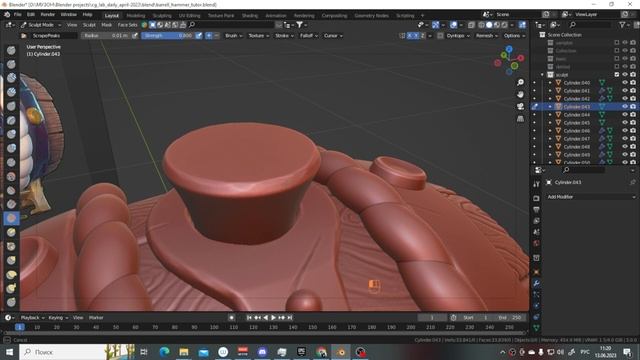Enable the Dyntopo checkbox
Viewport: 640px width, 360px height.
[440, 36]
